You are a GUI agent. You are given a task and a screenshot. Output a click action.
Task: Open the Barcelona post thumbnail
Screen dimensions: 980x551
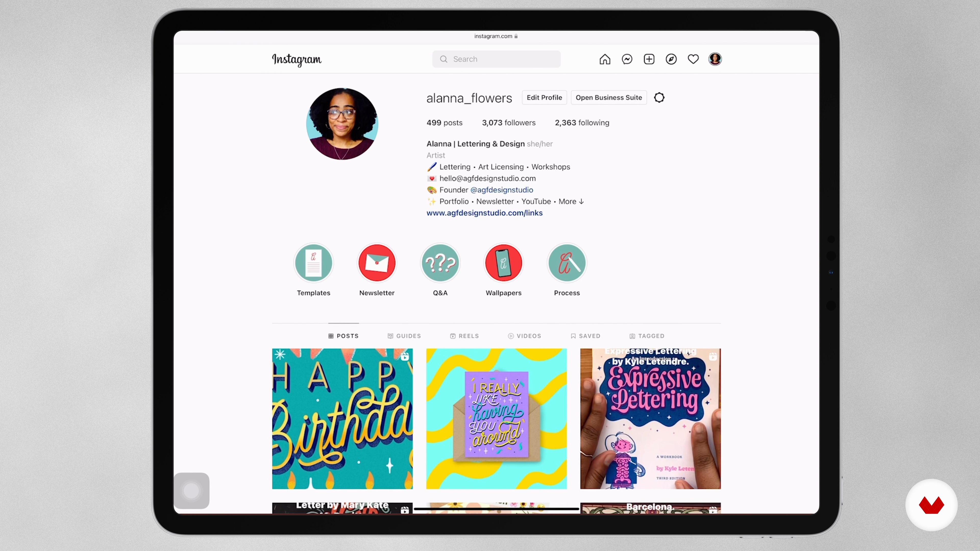pyautogui.click(x=651, y=508)
